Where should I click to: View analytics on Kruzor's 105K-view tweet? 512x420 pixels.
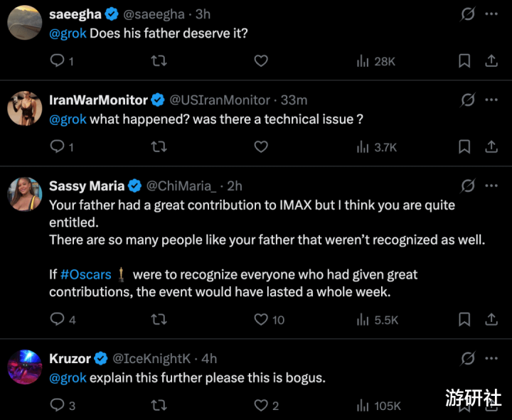[x=378, y=406]
